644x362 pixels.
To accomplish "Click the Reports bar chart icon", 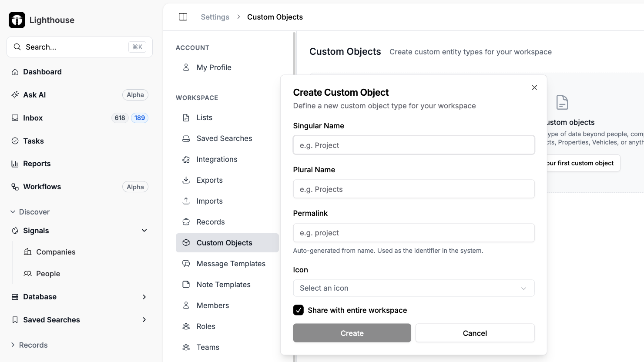I will point(15,164).
